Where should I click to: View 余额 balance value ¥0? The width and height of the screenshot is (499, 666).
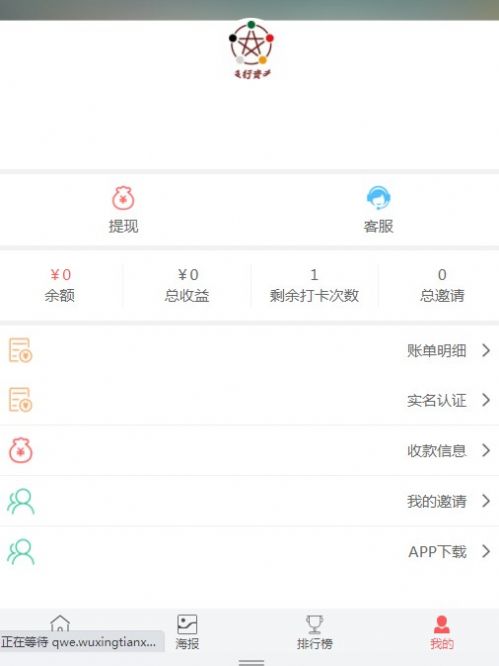click(x=60, y=275)
